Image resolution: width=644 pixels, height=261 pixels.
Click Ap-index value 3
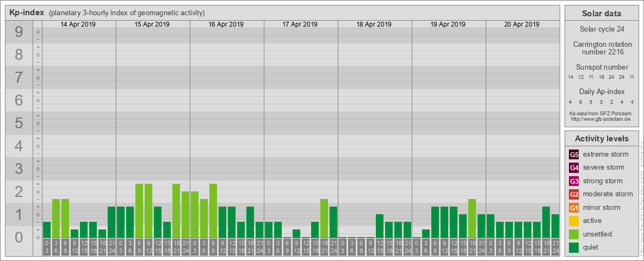[601, 102]
